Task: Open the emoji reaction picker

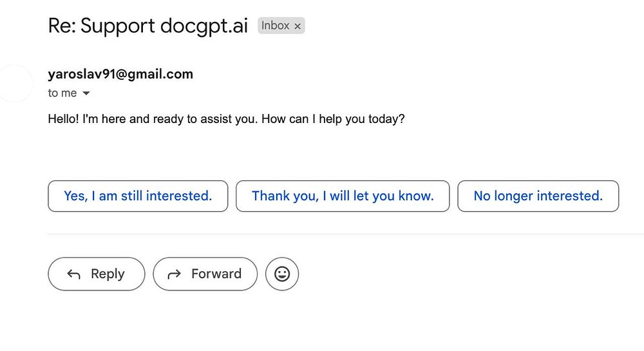Action: 282,274
